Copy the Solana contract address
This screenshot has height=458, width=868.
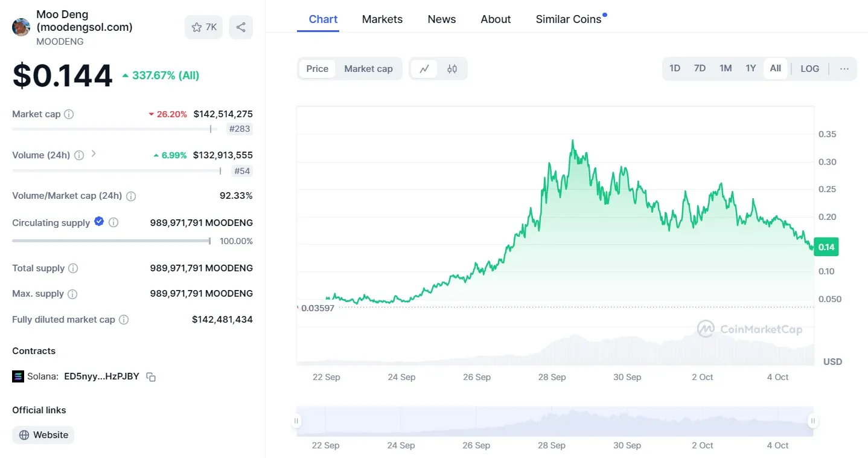(152, 377)
